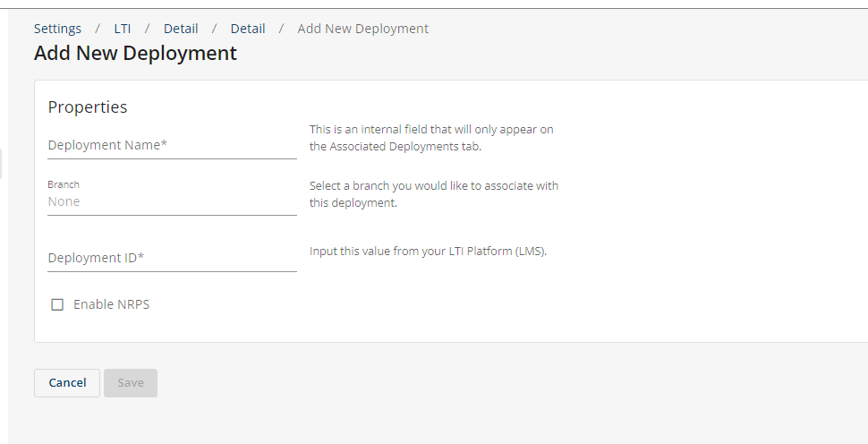
Task: Save the new deployment
Action: pos(131,383)
